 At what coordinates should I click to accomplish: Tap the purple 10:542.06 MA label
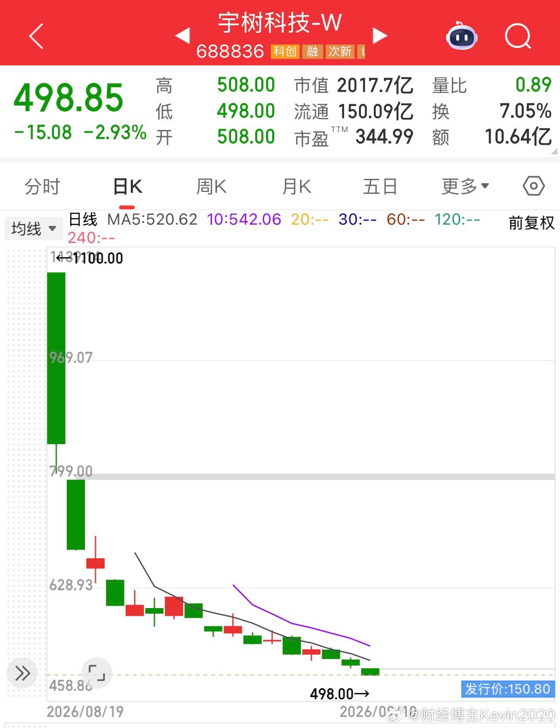tap(244, 219)
